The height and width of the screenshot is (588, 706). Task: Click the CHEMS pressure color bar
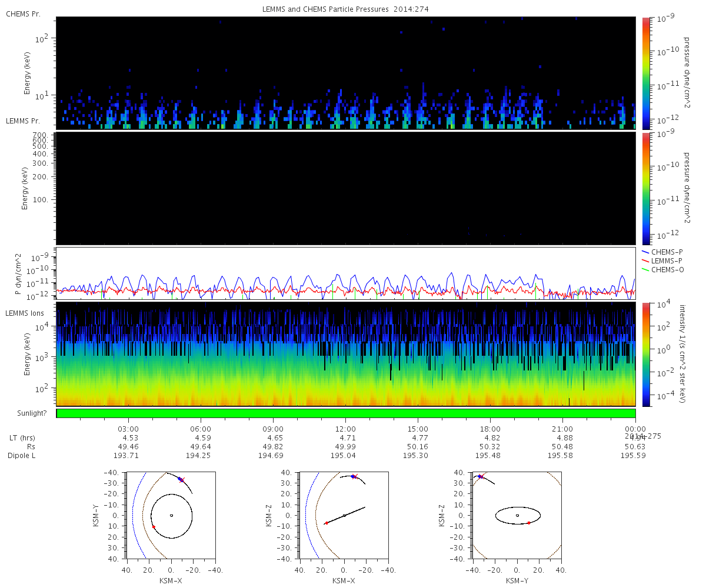tap(646, 72)
